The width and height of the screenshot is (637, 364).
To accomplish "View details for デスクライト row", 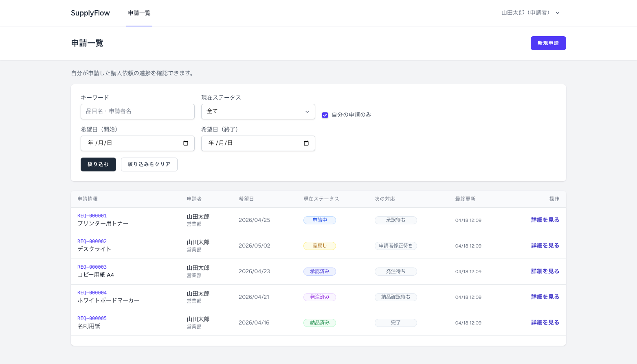I will (x=545, y=246).
